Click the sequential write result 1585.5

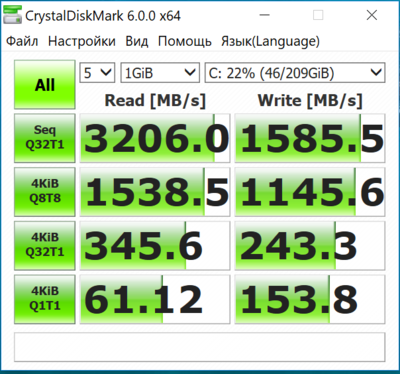point(310,138)
